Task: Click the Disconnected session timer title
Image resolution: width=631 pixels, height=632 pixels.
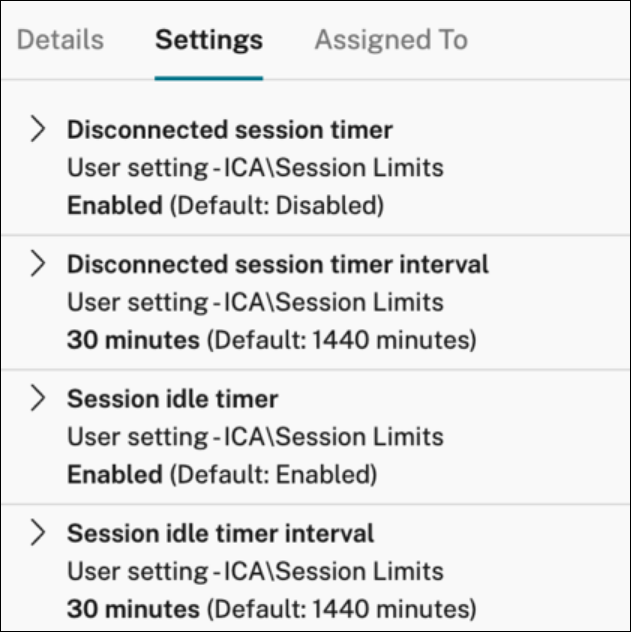Action: (x=230, y=130)
